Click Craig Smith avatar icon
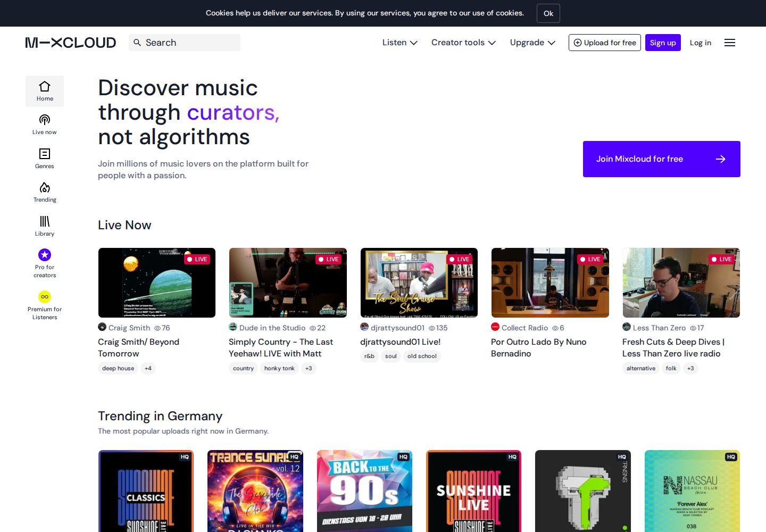 102,327
